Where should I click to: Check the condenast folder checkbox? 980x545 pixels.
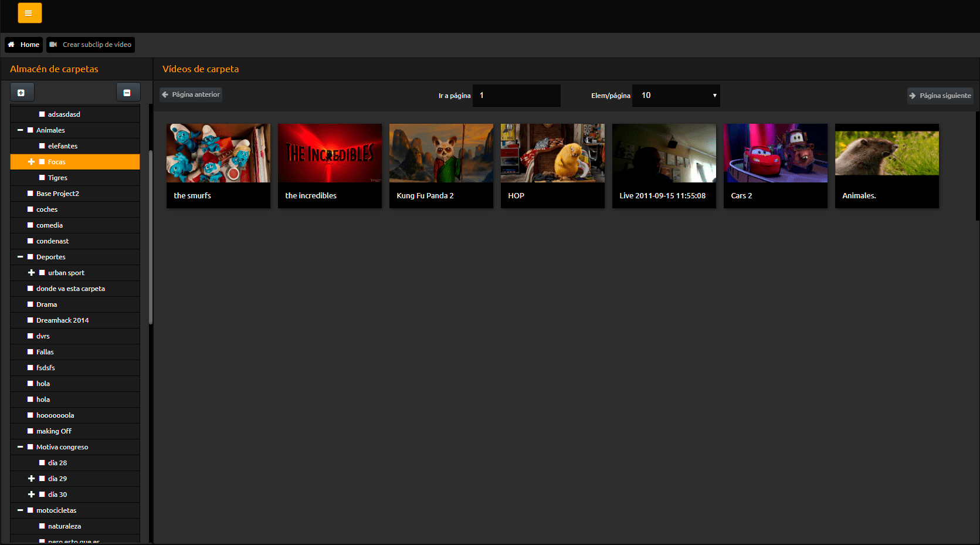[30, 241]
